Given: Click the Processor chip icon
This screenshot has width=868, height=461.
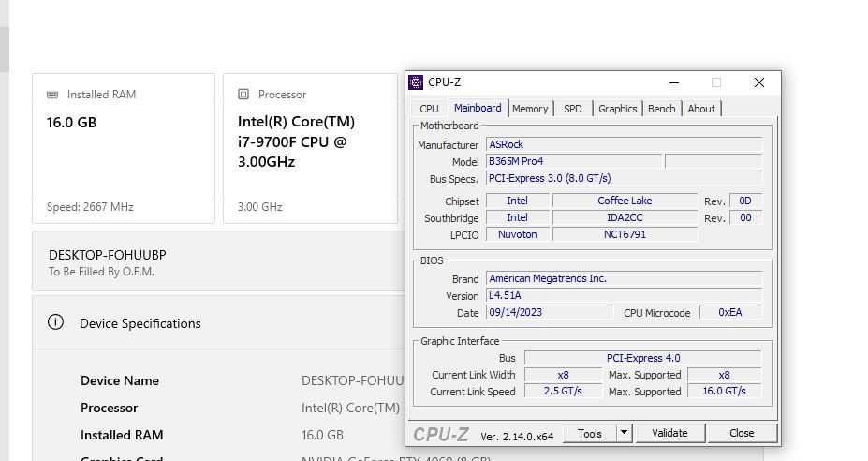Looking at the screenshot, I should pos(243,95).
